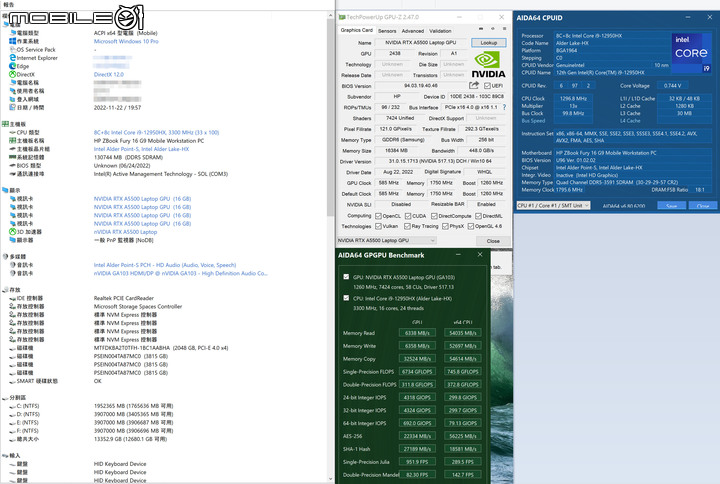The height and width of the screenshot is (484, 720).
Task: Uncheck GPU NVIDIA RTX A5500 in GPGPU Benchmark
Action: pos(346,277)
